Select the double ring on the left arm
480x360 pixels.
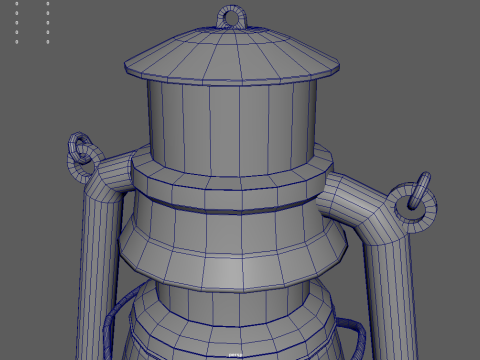coord(83,157)
